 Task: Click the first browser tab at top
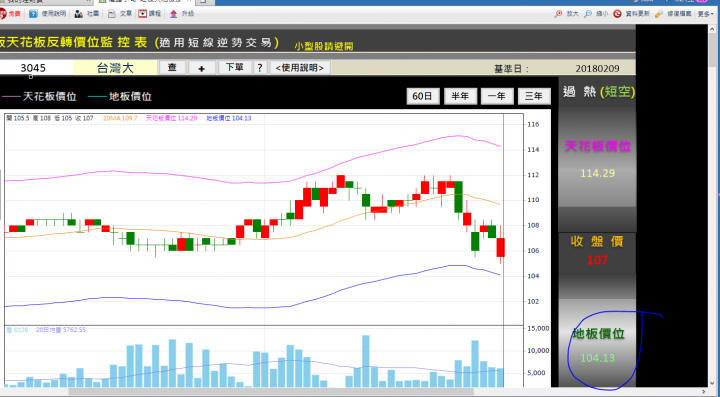46,2
